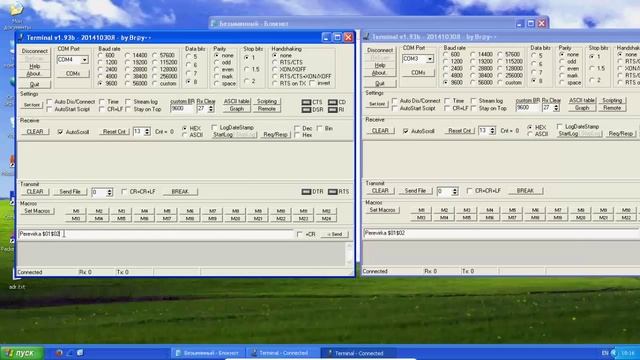This screenshot has width=640, height=360.
Task: Enable Stream log in COM4 Terminal
Action: pyautogui.click(x=129, y=102)
